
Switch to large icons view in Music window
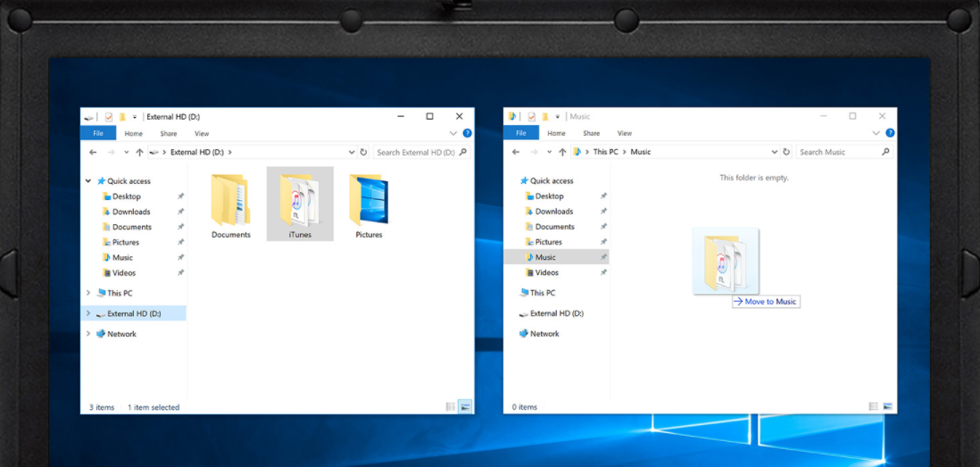click(887, 407)
